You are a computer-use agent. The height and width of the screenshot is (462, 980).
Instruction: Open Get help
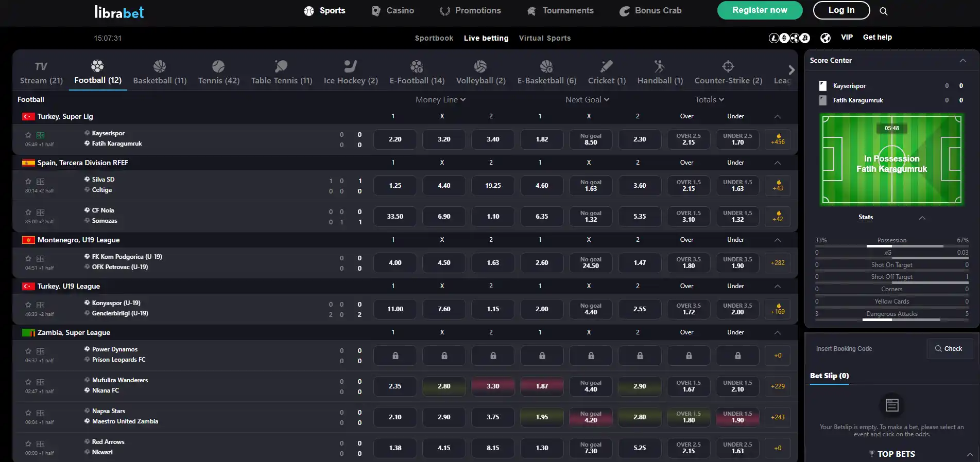tap(877, 37)
